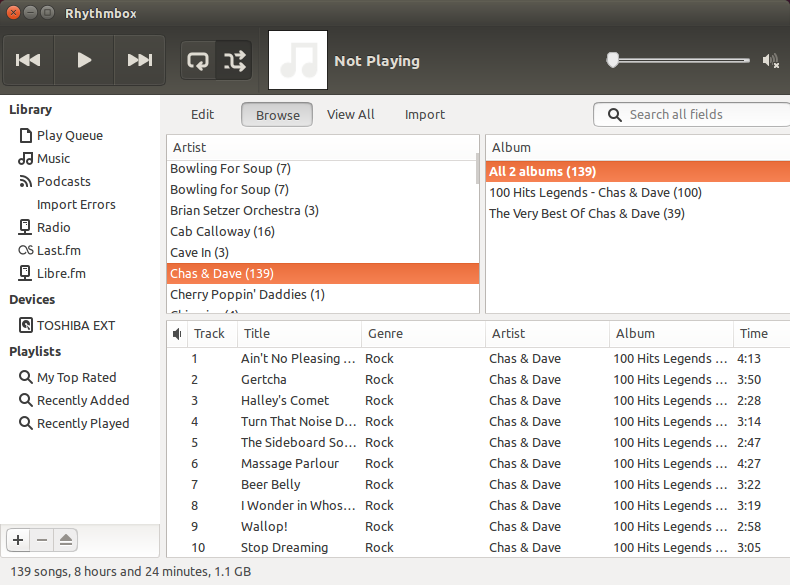Select artist Cave In (3)
This screenshot has width=790, height=585.
coord(321,252)
